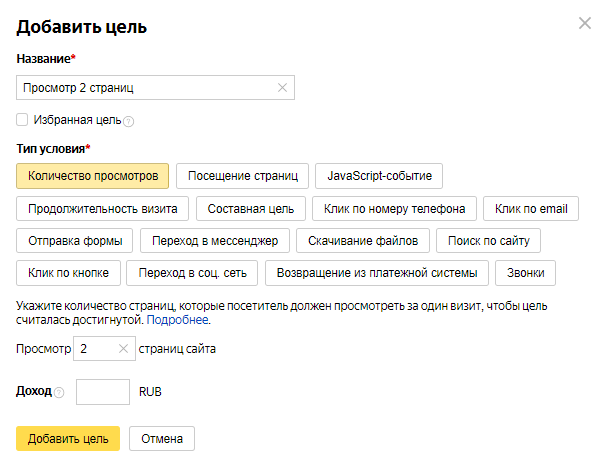Choose Посещение страниц condition type

pyautogui.click(x=243, y=176)
